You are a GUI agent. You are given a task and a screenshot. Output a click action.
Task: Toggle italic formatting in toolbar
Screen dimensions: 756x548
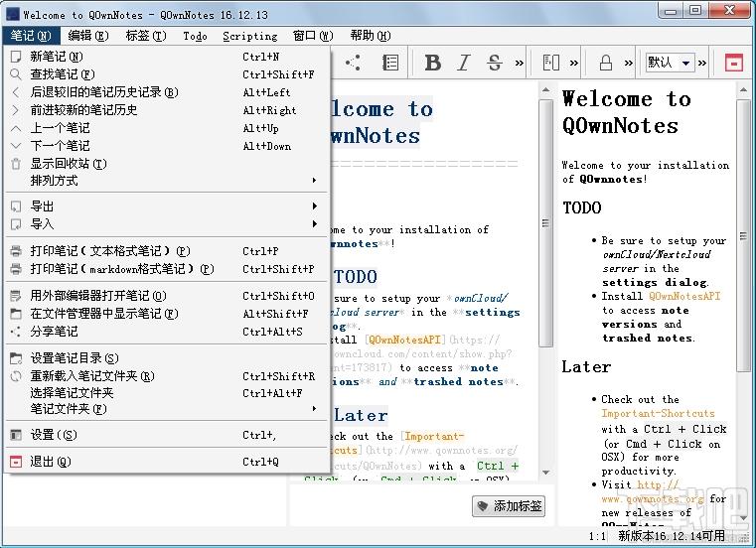point(464,63)
